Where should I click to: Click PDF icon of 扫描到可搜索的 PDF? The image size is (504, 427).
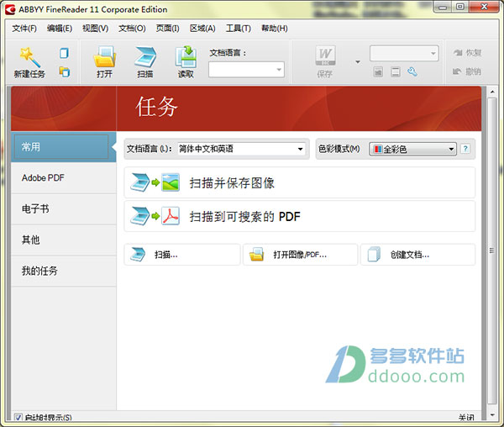171,216
